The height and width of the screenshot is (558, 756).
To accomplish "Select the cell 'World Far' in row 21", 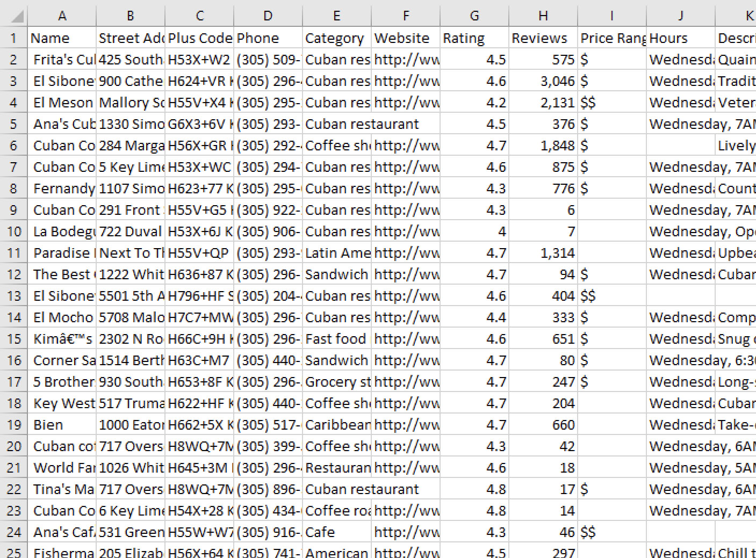I will [x=62, y=468].
